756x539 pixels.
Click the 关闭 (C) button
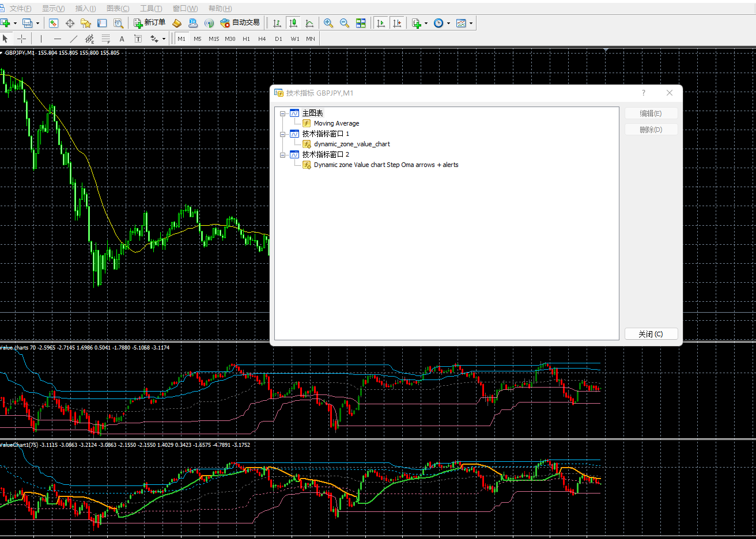pyautogui.click(x=651, y=334)
